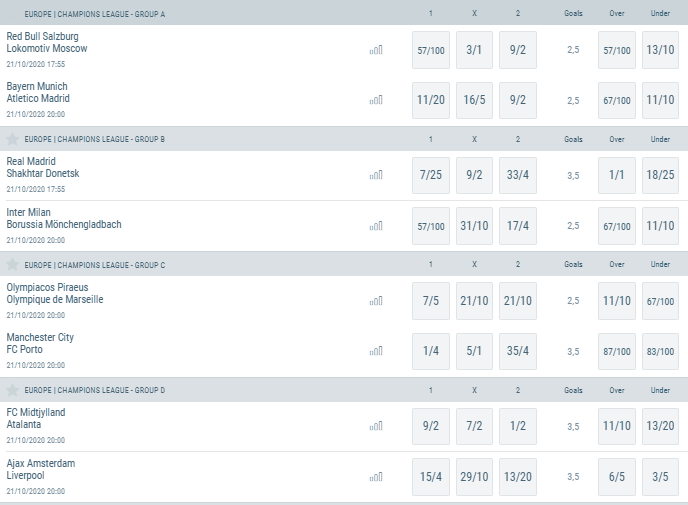The image size is (688, 505).
Task: Open stats icon for Inter Milan match
Action: [376, 226]
